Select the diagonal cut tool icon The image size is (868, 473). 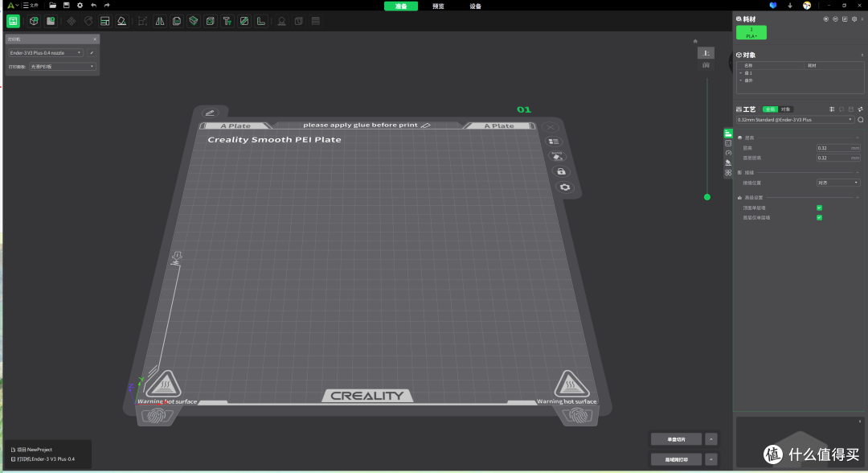coord(244,21)
